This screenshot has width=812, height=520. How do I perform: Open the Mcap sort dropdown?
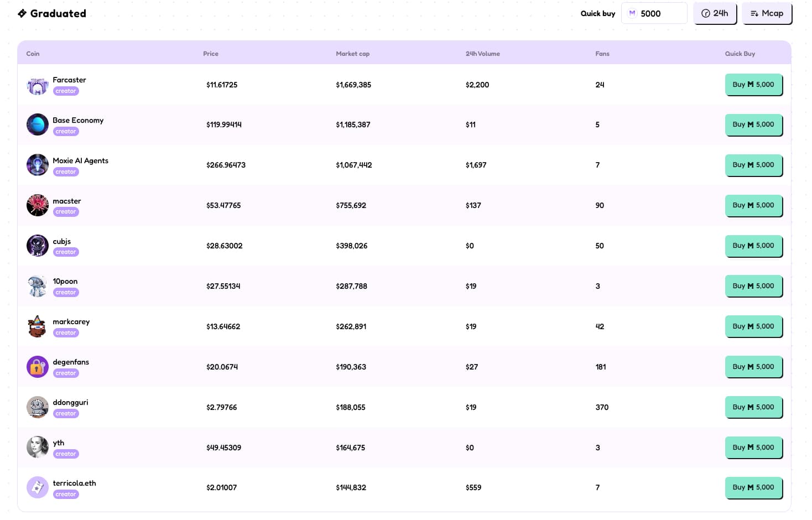click(x=767, y=13)
